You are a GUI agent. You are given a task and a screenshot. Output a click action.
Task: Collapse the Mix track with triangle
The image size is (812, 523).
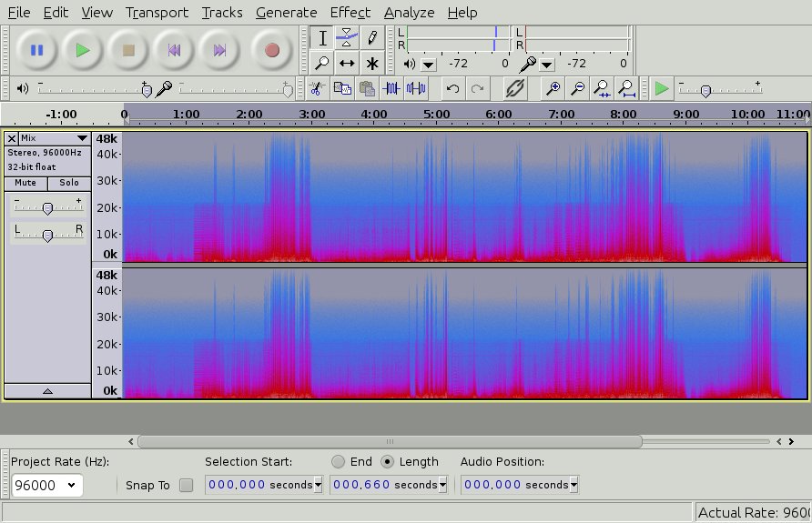[47, 391]
